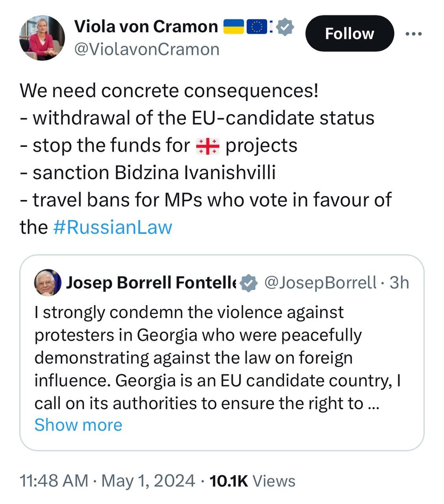This screenshot has height=504, width=444.
Task: Click Josep Borrell's avatar in the quoted tweet
Action: (x=48, y=282)
